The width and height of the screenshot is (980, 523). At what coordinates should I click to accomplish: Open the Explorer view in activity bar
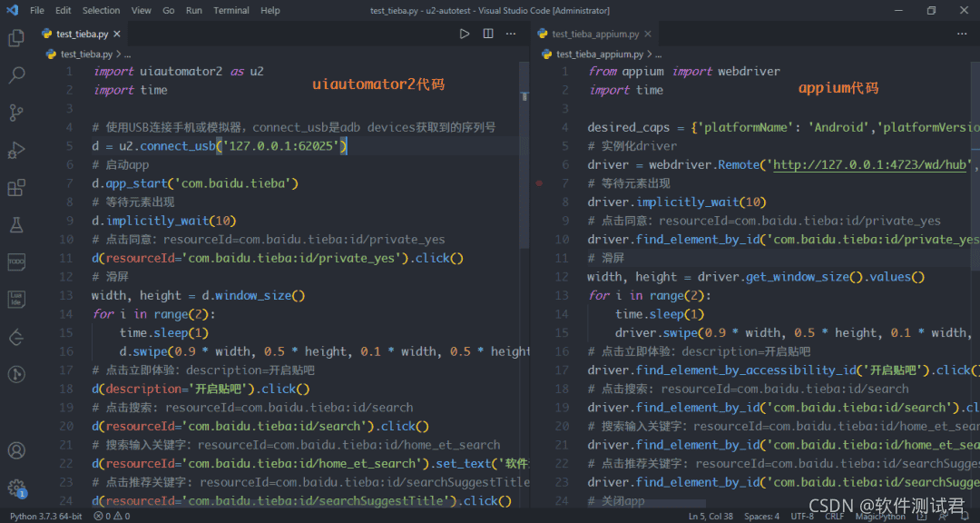point(16,38)
